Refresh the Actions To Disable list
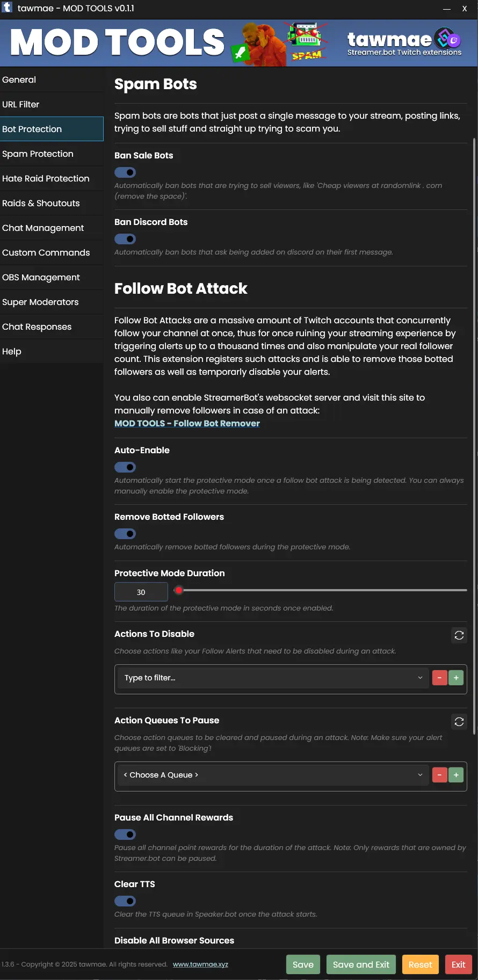Viewport: 478px width, 980px height. pyautogui.click(x=459, y=635)
